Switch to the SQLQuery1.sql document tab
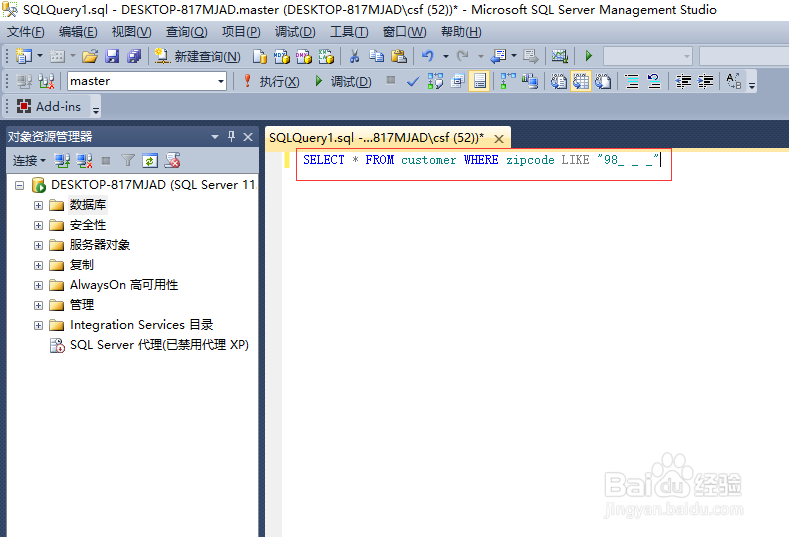This screenshot has height=537, width=789. coord(376,138)
